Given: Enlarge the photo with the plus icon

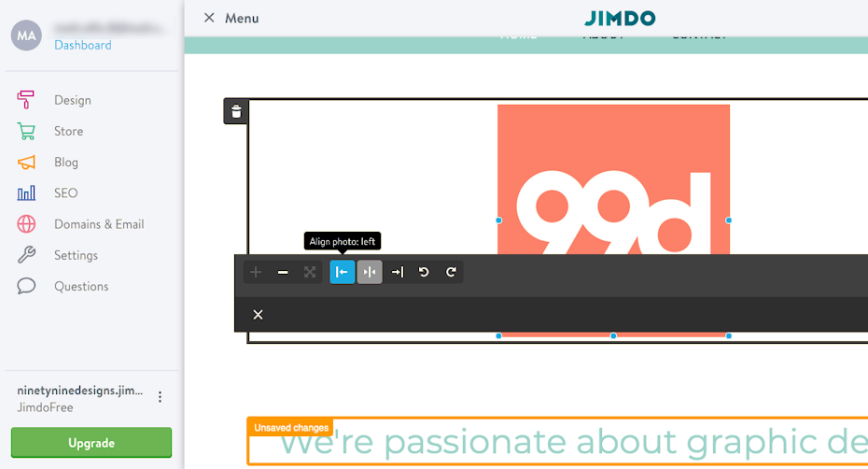Looking at the screenshot, I should 256,272.
